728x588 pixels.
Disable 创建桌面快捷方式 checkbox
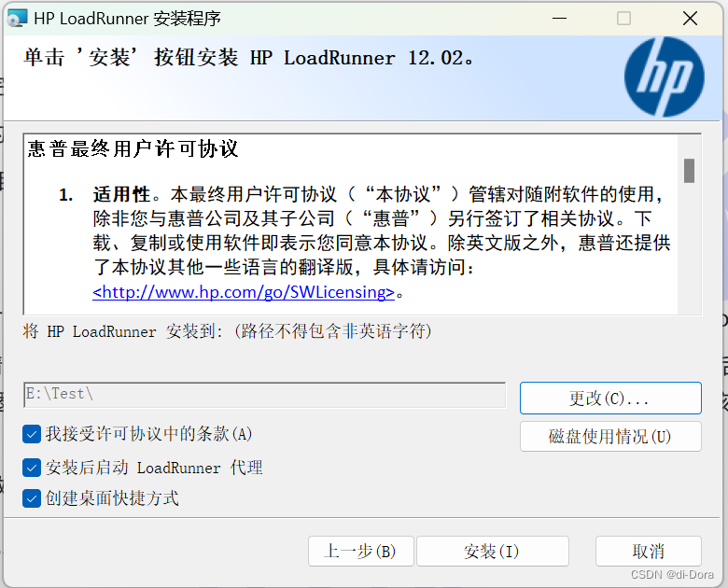click(x=32, y=498)
